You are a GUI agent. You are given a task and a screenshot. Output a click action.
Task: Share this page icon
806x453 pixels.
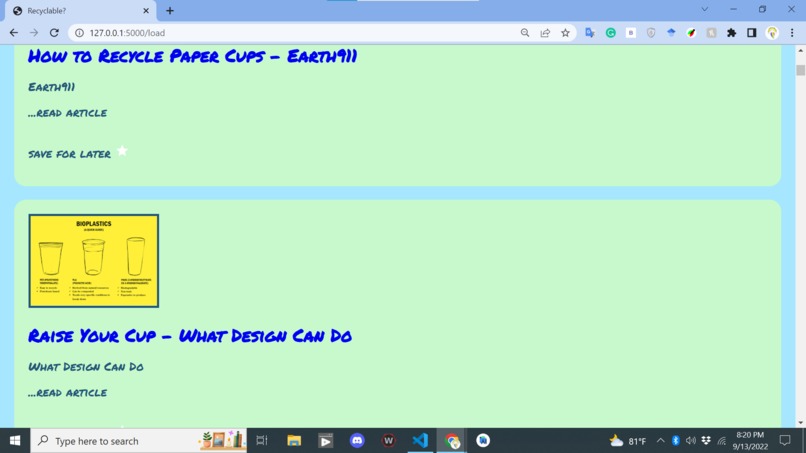(545, 33)
